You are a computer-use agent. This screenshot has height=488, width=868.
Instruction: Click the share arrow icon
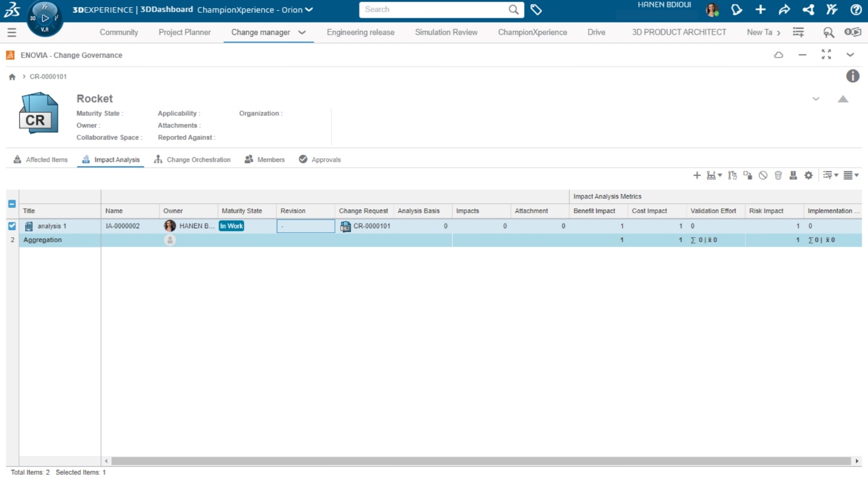tap(784, 10)
